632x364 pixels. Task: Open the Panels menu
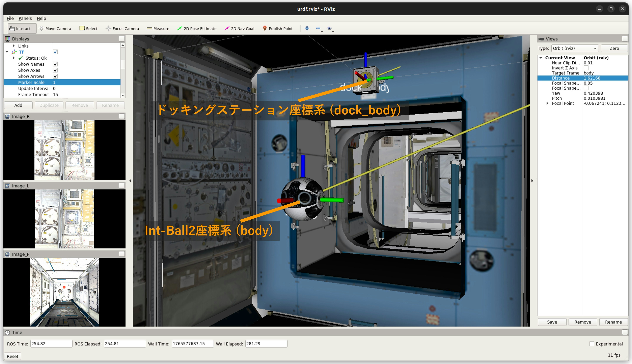pos(25,18)
